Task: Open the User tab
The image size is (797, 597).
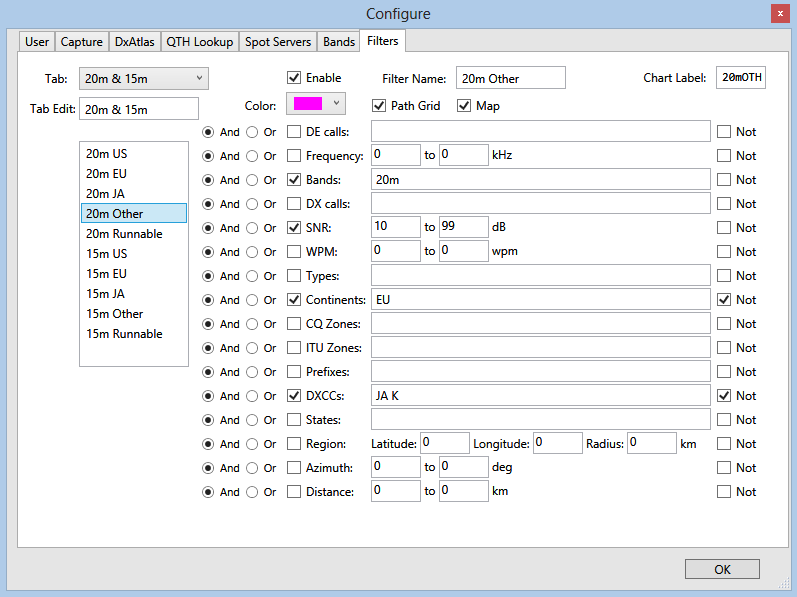Action: [37, 42]
